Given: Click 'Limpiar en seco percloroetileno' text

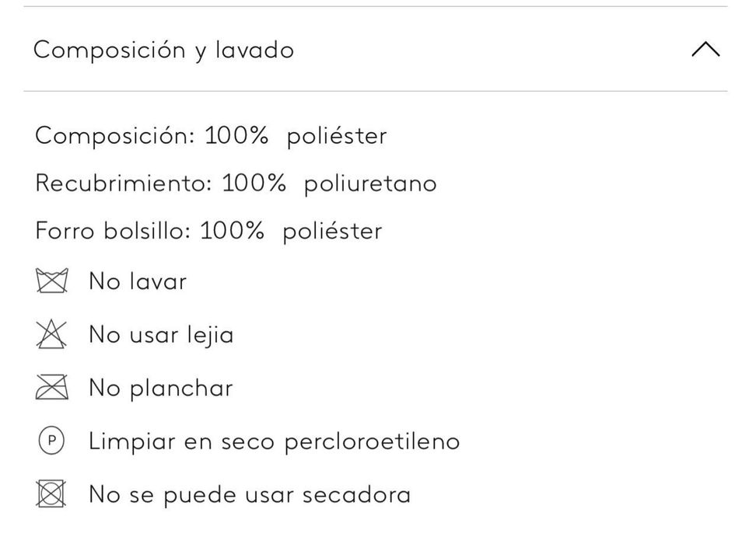Looking at the screenshot, I should click(274, 441).
